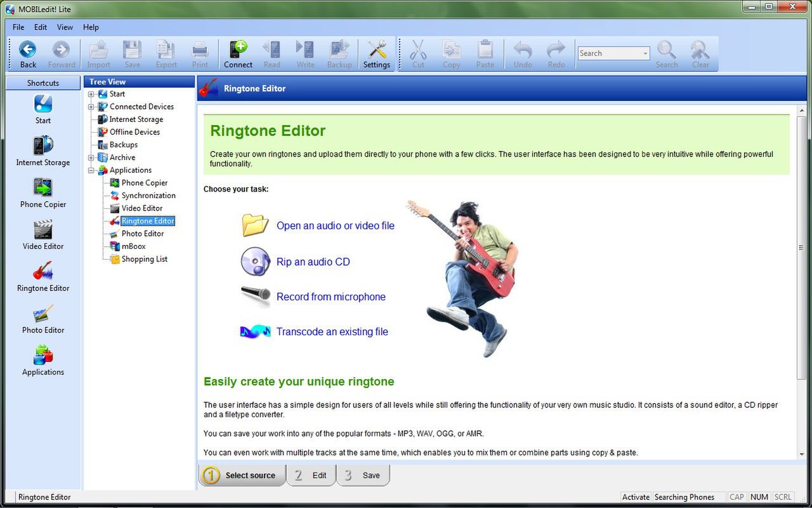Viewport: 812px width, 508px height.
Task: Click the Cut scissors icon
Action: tap(418, 54)
